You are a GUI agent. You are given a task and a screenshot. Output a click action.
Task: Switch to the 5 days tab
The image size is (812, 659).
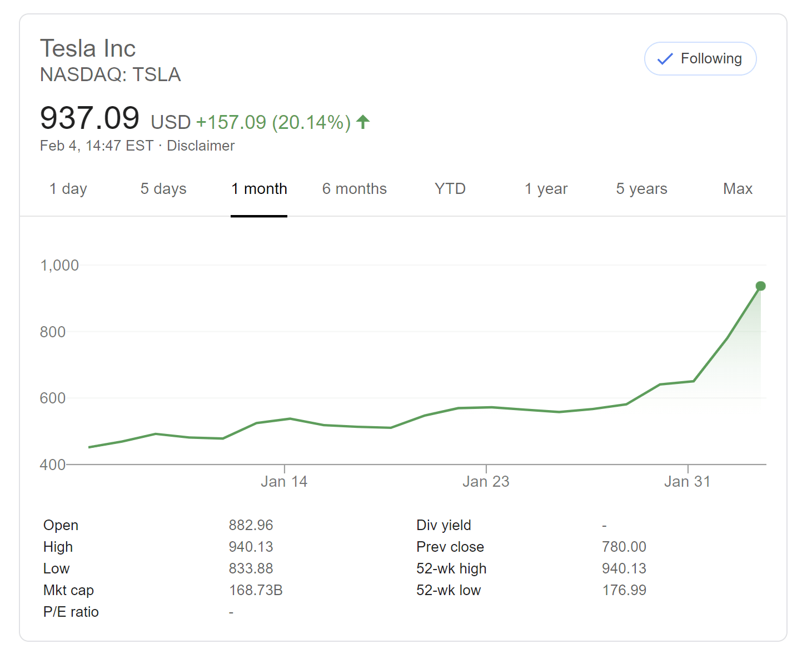tap(163, 189)
